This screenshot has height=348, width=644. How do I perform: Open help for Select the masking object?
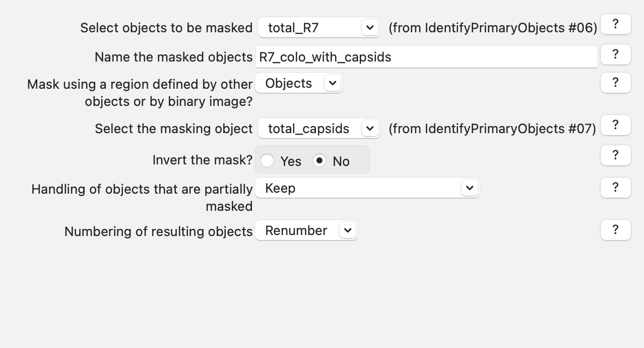(615, 125)
